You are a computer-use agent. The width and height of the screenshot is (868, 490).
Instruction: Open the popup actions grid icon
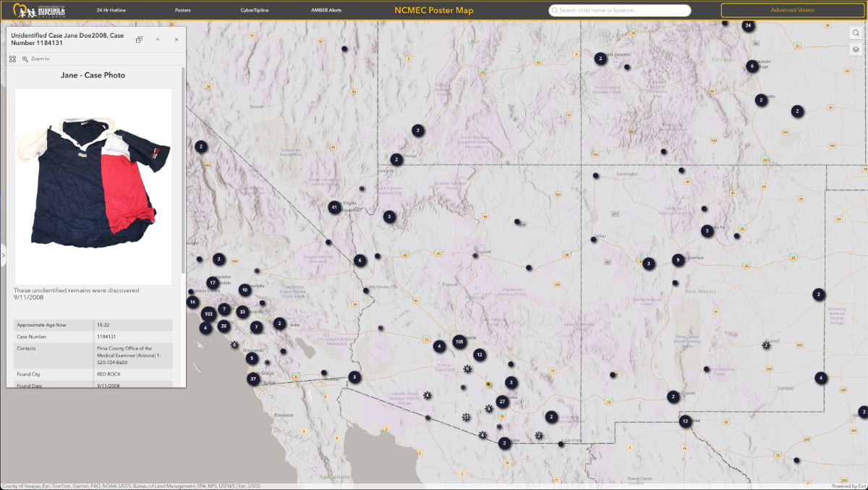[x=12, y=58]
